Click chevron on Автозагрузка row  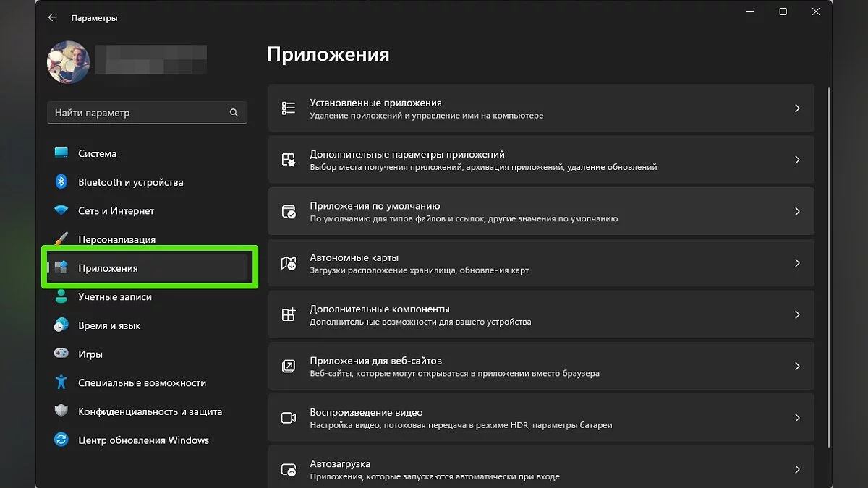(797, 470)
